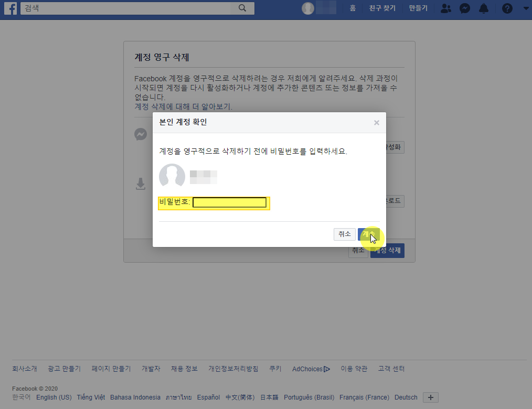This screenshot has width=532, height=409.
Task: Switch language to Deutsch
Action: 406,397
